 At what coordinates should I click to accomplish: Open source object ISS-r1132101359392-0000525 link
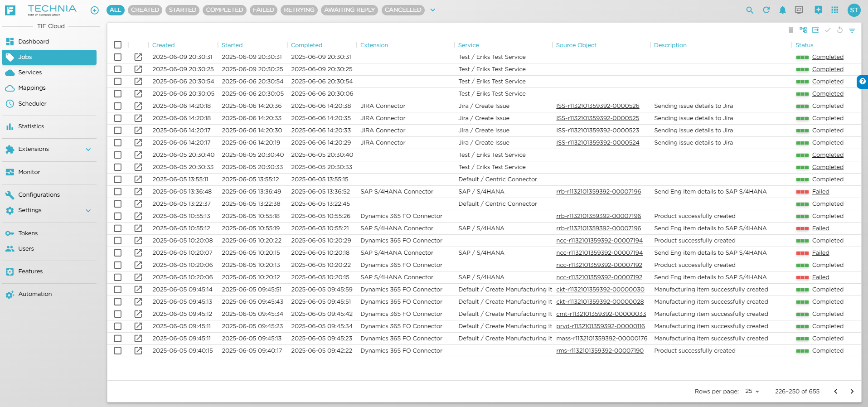[x=597, y=118]
